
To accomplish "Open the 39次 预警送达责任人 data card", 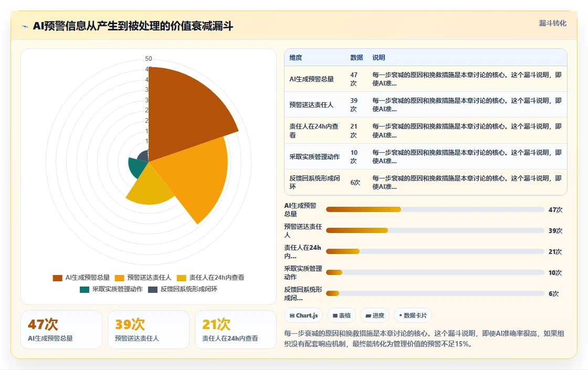I will (x=149, y=330).
